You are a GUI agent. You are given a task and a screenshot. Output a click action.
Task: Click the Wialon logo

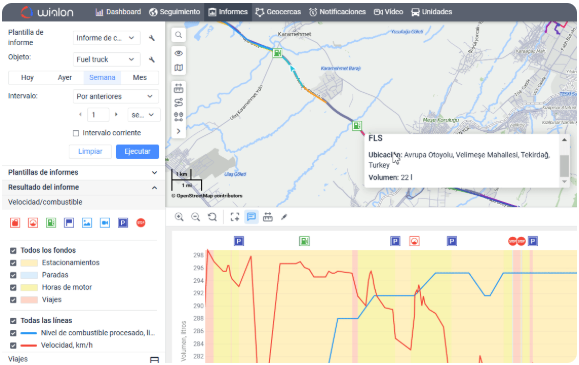pyautogui.click(x=47, y=12)
